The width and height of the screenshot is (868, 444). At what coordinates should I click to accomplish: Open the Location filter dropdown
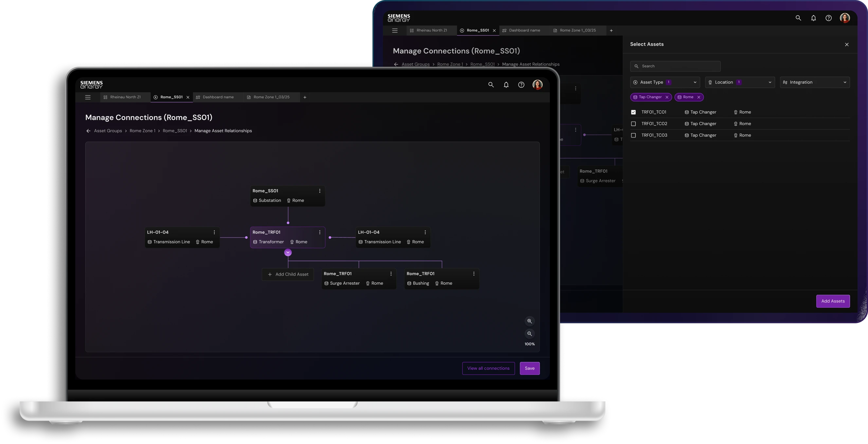[740, 82]
